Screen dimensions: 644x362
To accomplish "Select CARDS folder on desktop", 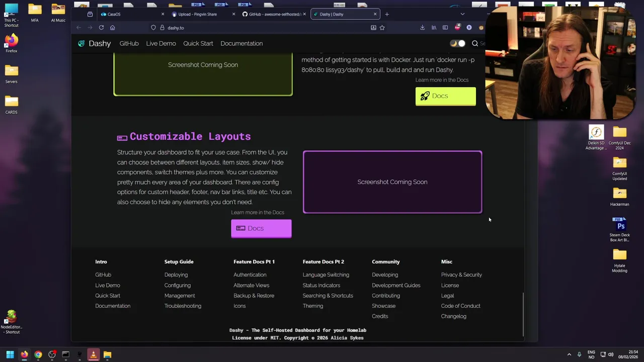I will 11,105.
